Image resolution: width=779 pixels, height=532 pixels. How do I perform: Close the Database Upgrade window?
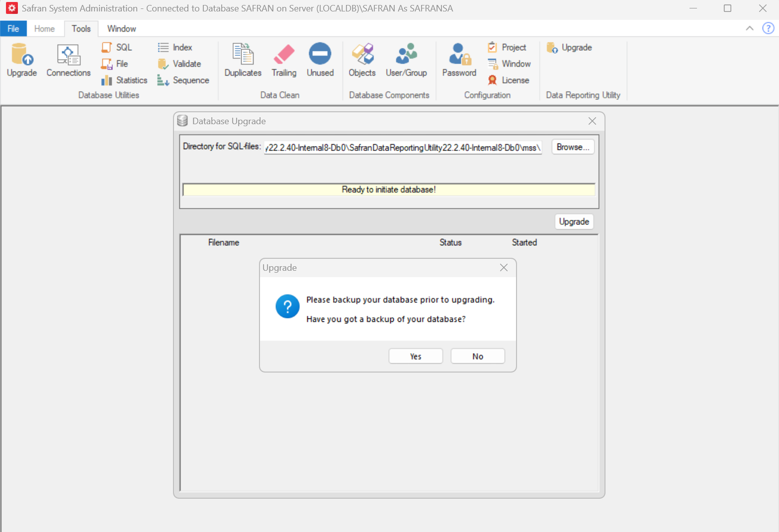click(592, 121)
